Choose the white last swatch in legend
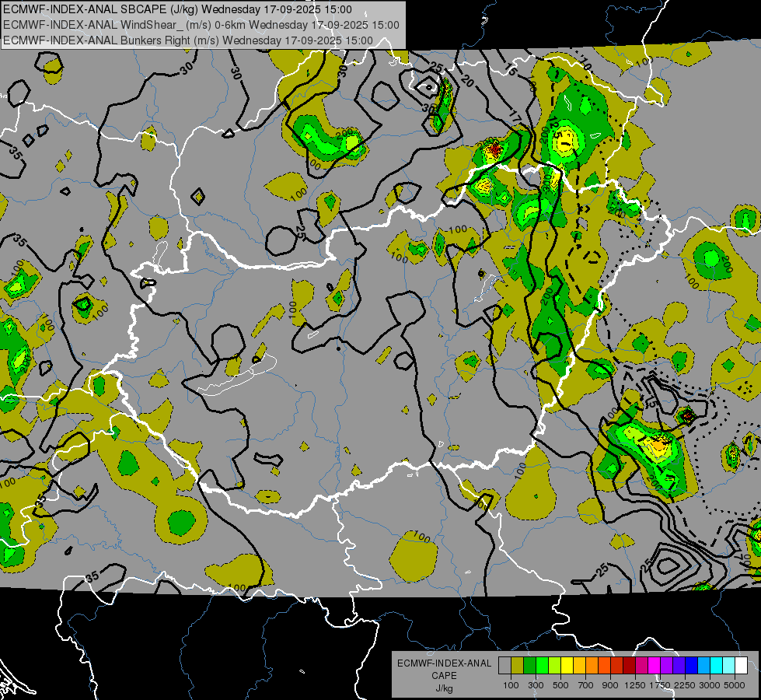Image resolution: width=761 pixels, height=700 pixels. 741,666
